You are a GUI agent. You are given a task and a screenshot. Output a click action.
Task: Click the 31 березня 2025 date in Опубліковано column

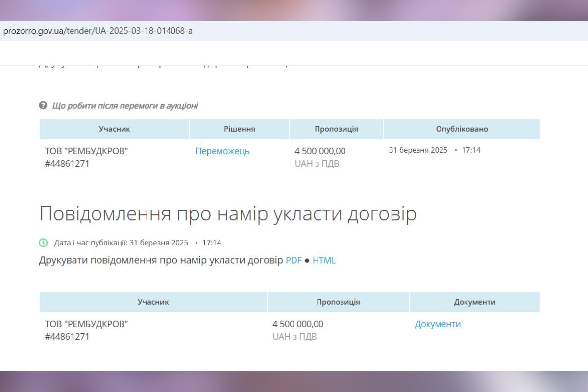[418, 150]
